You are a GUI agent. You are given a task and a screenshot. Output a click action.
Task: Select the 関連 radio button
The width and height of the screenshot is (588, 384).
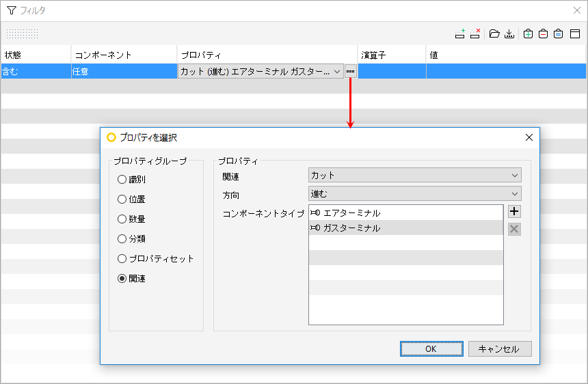click(122, 278)
